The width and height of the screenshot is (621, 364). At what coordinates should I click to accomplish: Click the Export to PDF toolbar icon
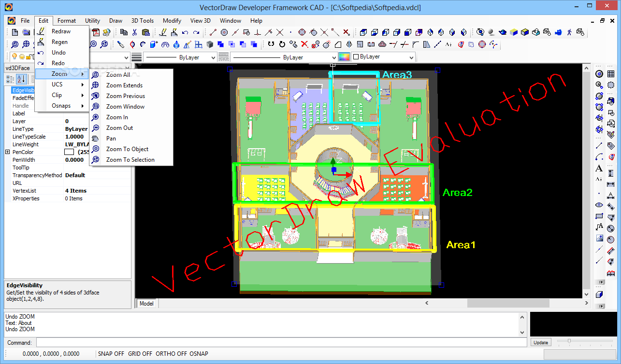point(96,32)
